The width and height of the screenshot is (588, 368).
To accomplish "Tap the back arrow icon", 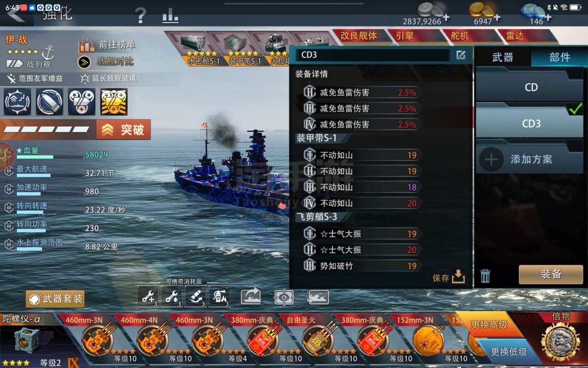I will (15, 14).
